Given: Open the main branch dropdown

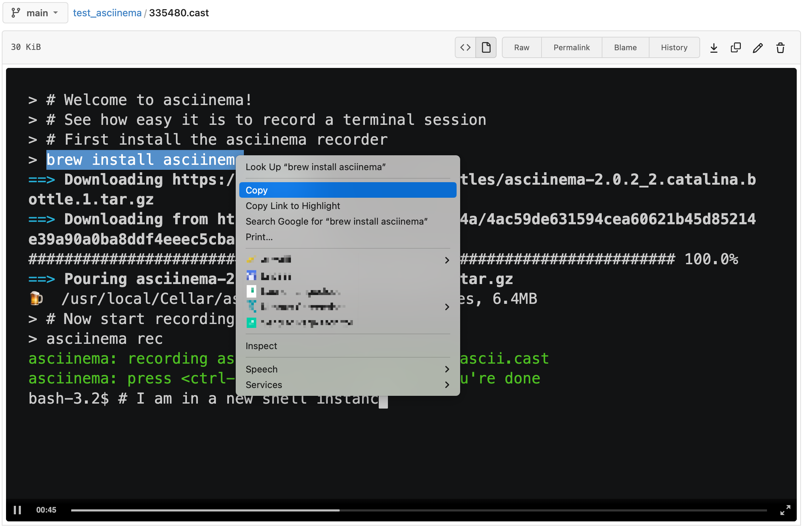Looking at the screenshot, I should pyautogui.click(x=35, y=13).
